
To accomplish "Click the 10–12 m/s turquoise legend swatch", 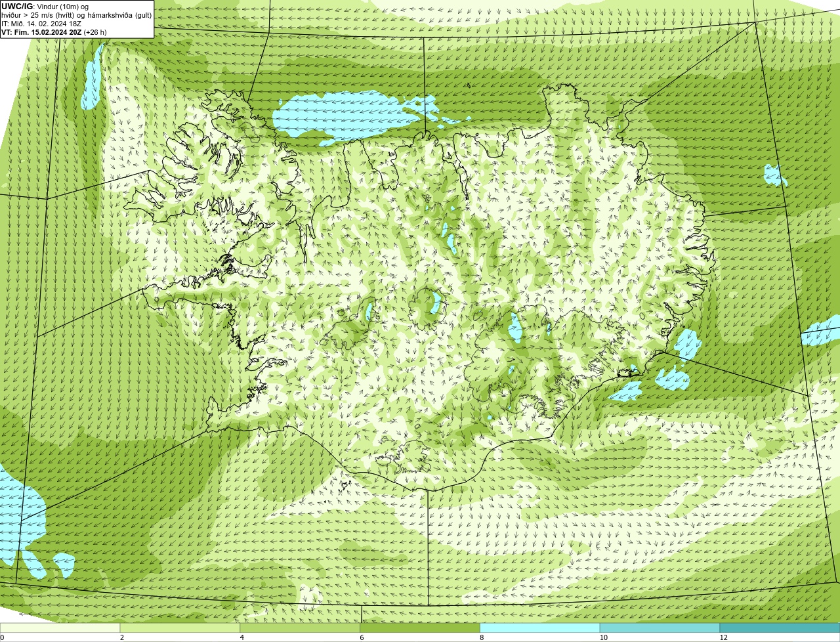I will (x=660, y=628).
